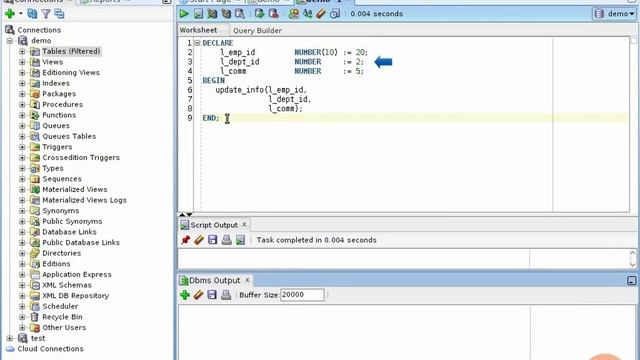Select the Dbms Output tab
Screen dimensions: 640x360
(214, 280)
